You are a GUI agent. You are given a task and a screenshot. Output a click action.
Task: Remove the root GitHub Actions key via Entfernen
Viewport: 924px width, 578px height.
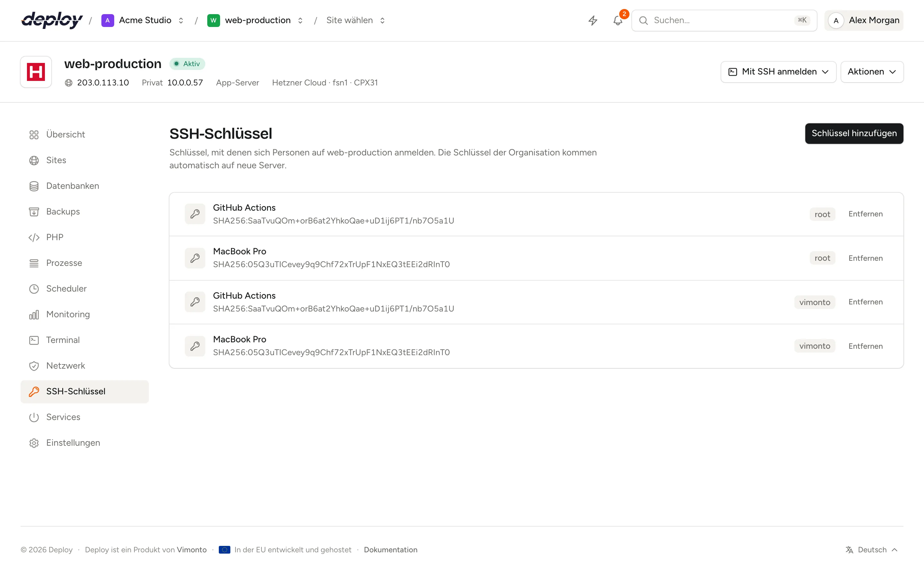[x=865, y=214]
